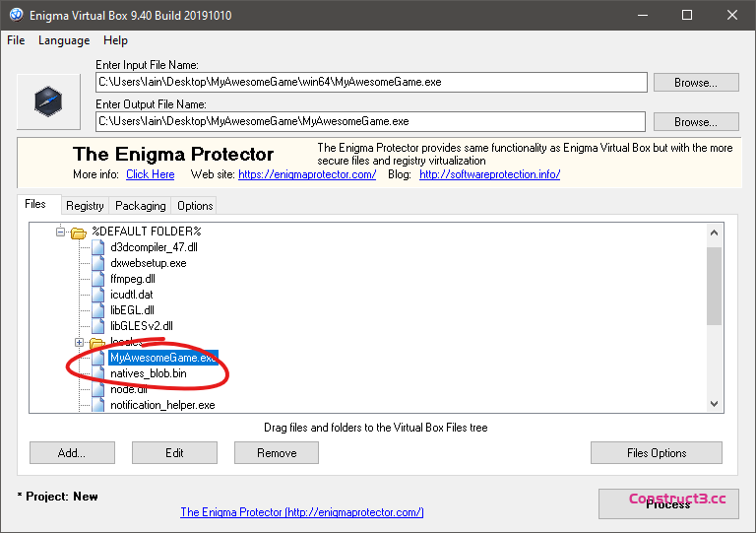Click the d3dcompiler_47.dll file icon
The width and height of the screenshot is (756, 533).
[x=97, y=247]
